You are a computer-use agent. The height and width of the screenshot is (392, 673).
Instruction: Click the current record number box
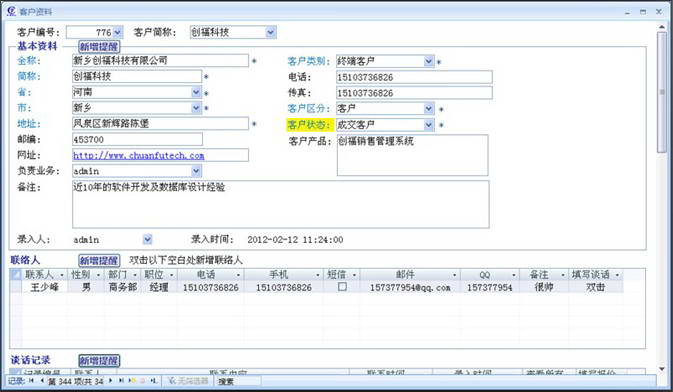tap(75, 381)
